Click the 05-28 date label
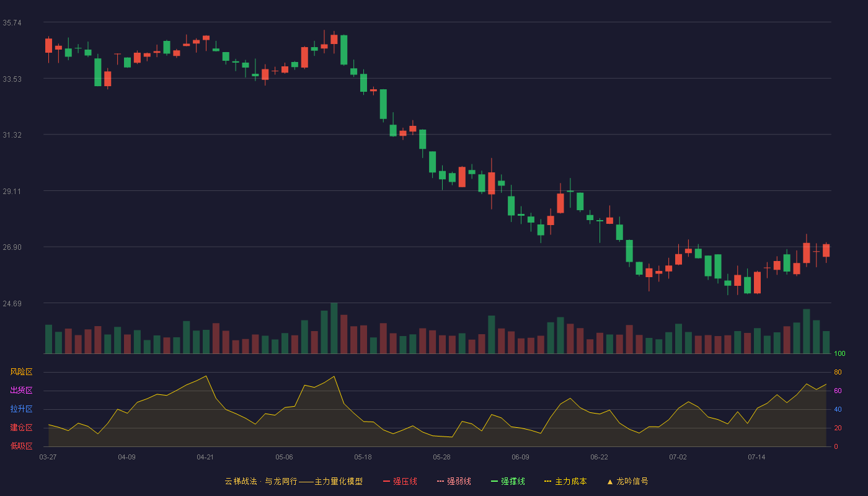This screenshot has height=496, width=868. click(441, 457)
